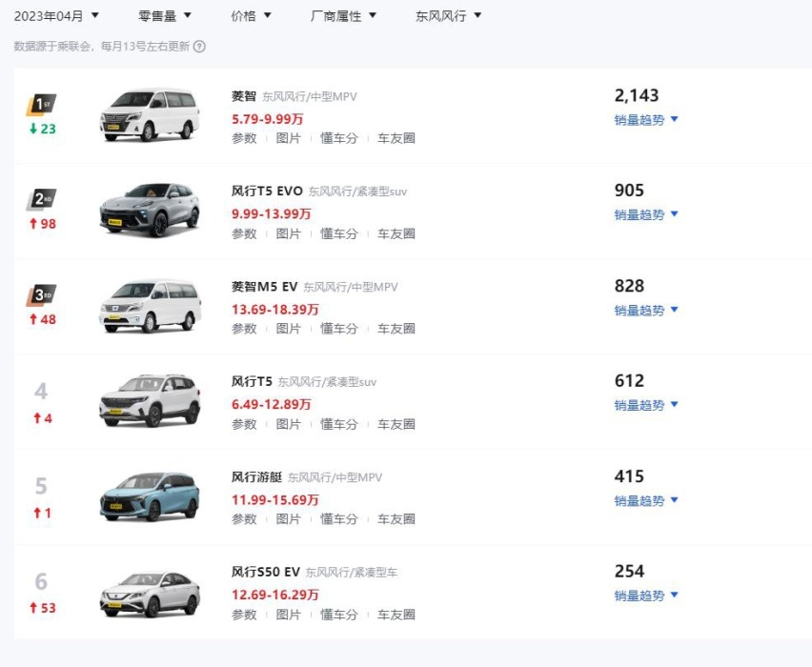Click the 风行T5 model name

coord(252,382)
